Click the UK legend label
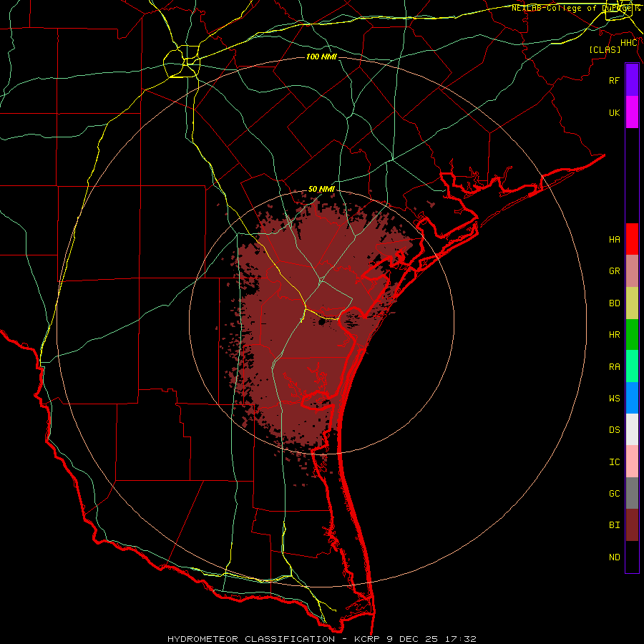 click(614, 112)
